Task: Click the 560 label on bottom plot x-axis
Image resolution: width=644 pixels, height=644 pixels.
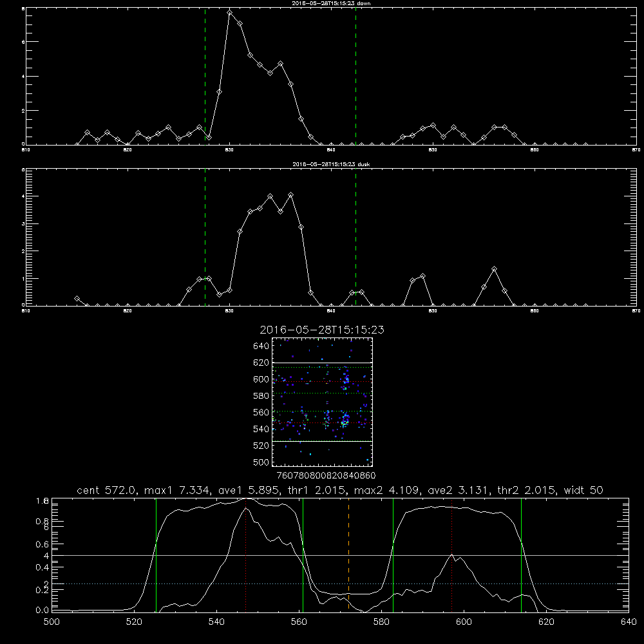Action: [x=299, y=622]
